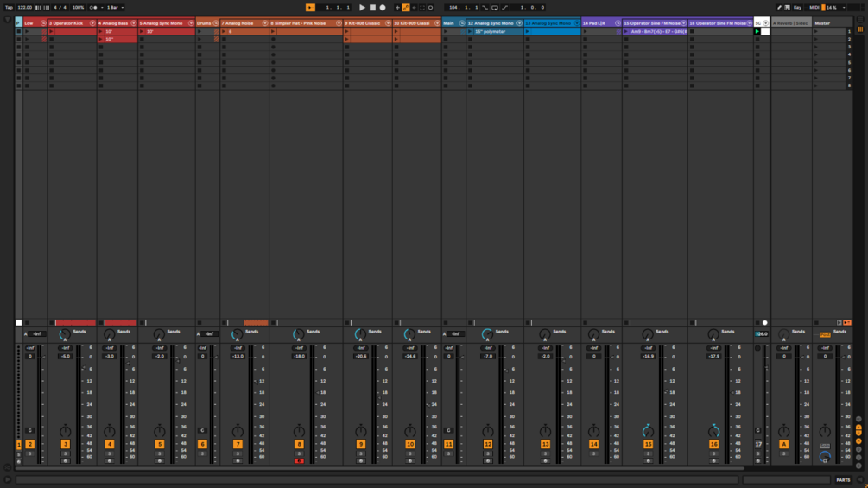Viewport: 868px width, 488px height.
Task: Toggle the metronome
Action: pyautogui.click(x=93, y=8)
